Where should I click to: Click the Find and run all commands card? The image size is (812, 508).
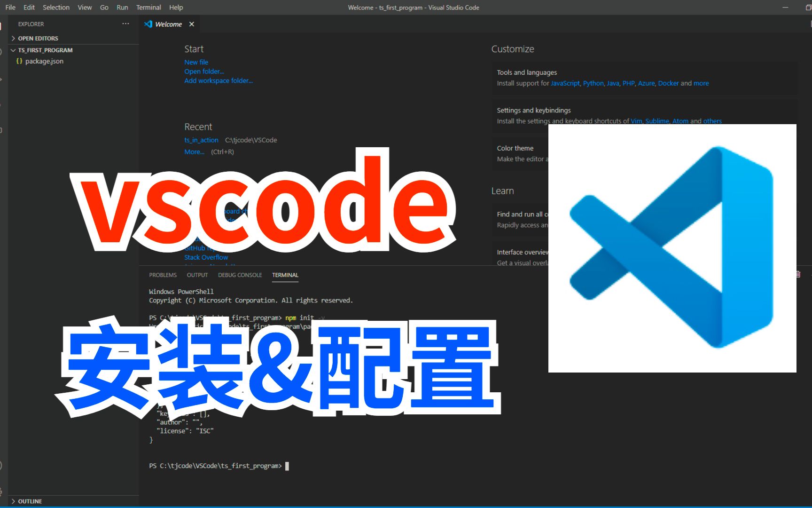[x=520, y=220]
